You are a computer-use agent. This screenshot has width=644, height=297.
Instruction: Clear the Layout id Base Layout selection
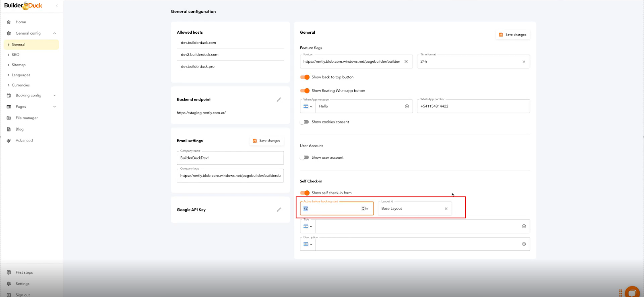[446, 209]
